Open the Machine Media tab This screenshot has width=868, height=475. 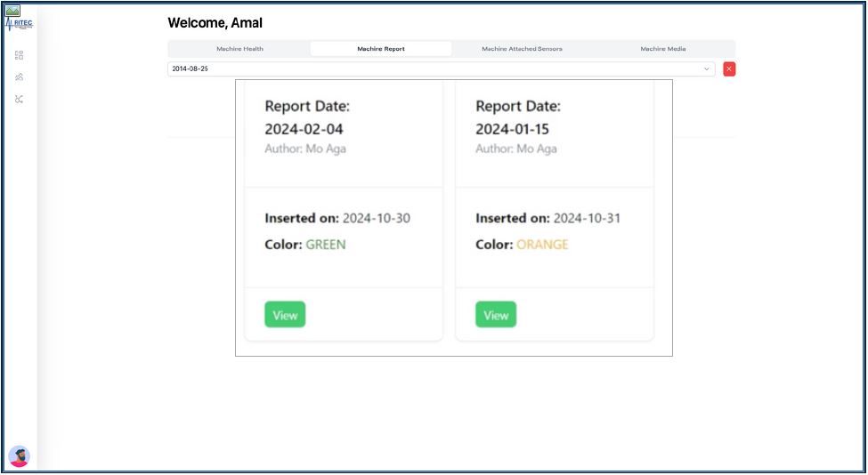tap(663, 49)
